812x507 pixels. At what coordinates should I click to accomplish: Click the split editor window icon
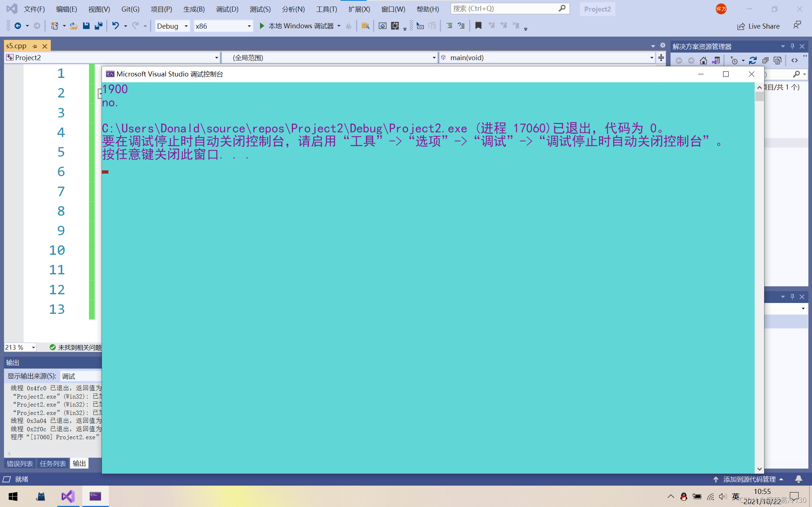661,58
